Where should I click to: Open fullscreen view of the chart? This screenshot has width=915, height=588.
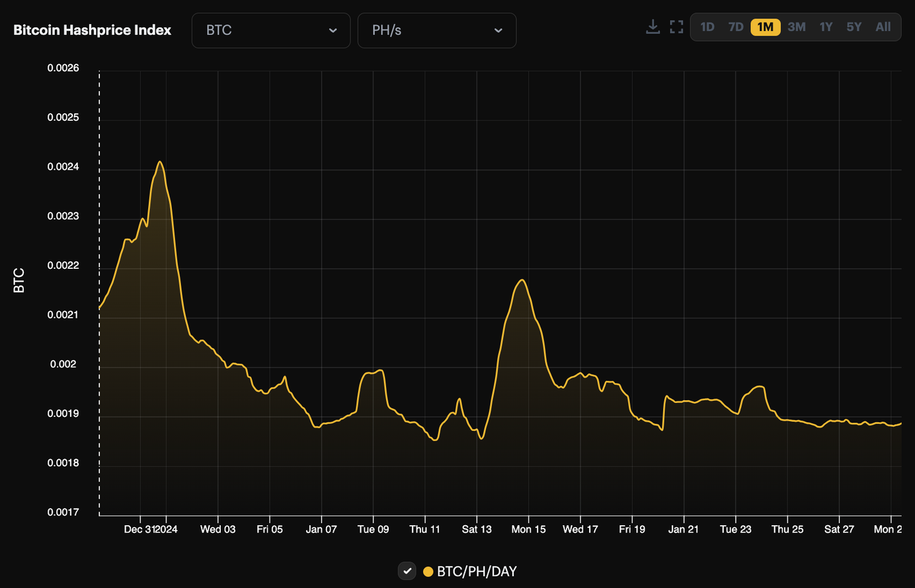676,26
